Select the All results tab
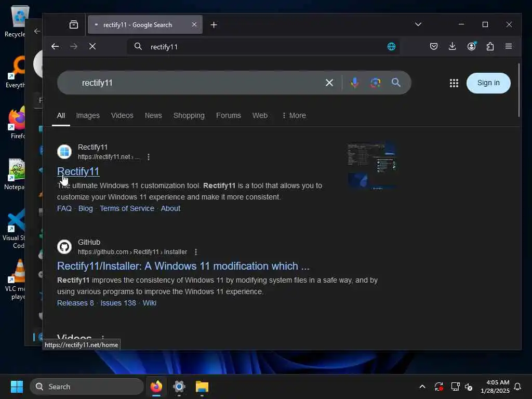Viewport: 532px width, 399px height. [x=61, y=116]
